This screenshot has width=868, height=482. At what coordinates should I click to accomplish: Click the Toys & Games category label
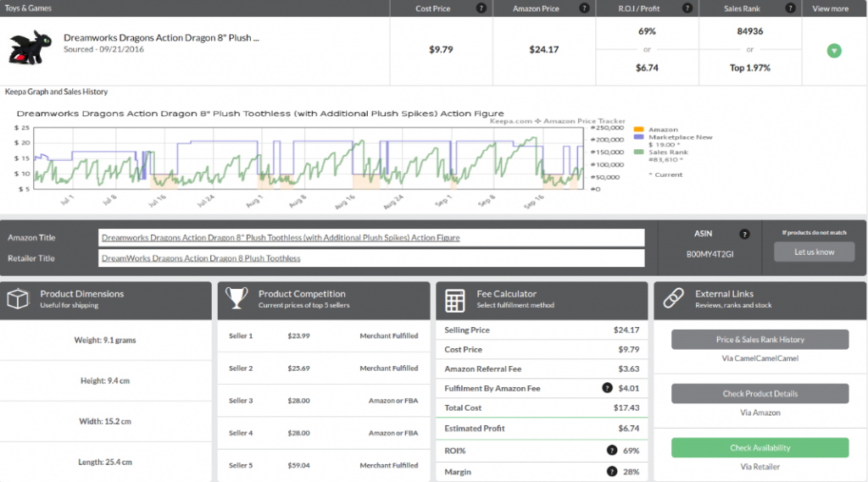28,8
